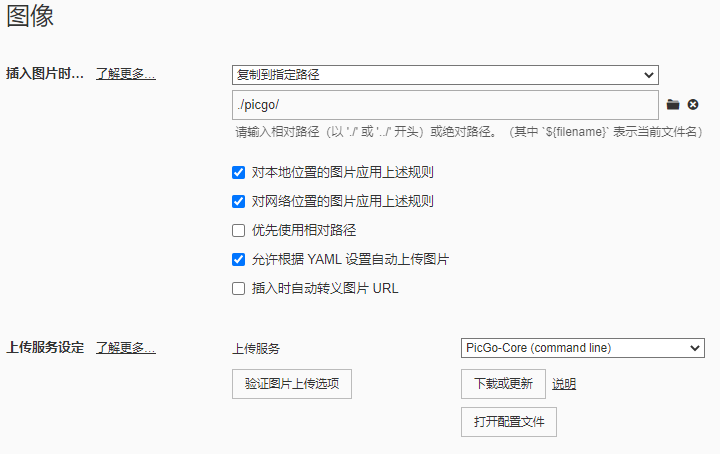Screen dimensions: 720x454
Task: Uncheck 对网络位置的图片应用上述规则
Action: [x=238, y=202]
